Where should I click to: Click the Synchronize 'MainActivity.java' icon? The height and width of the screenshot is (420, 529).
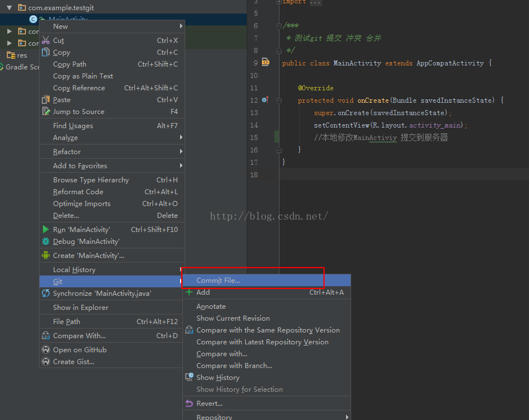coord(46,294)
